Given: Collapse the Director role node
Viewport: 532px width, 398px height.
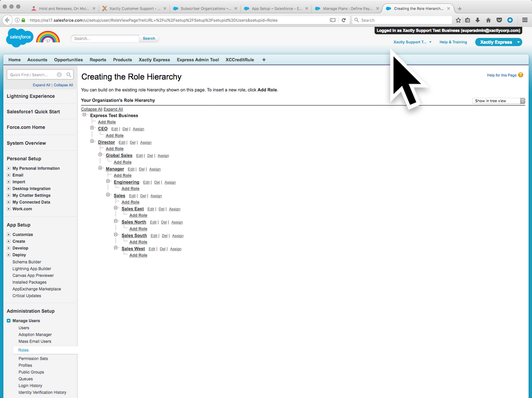Looking at the screenshot, I should tap(92, 141).
